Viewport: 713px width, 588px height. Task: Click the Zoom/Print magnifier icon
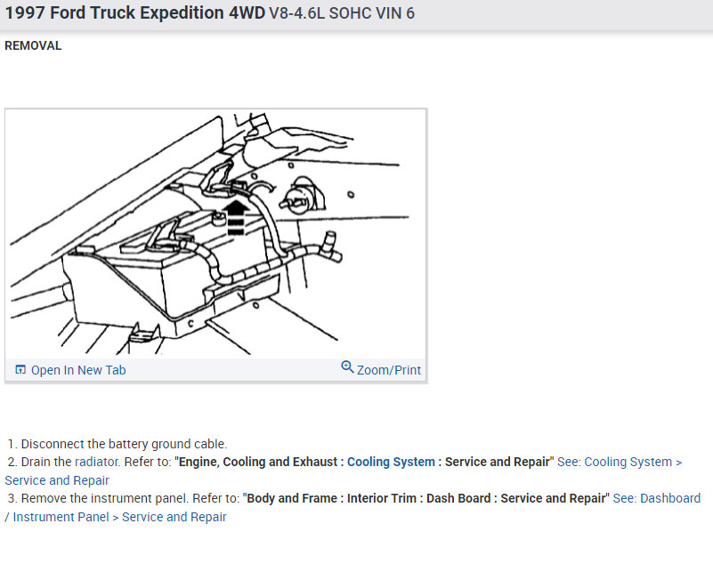click(x=347, y=366)
